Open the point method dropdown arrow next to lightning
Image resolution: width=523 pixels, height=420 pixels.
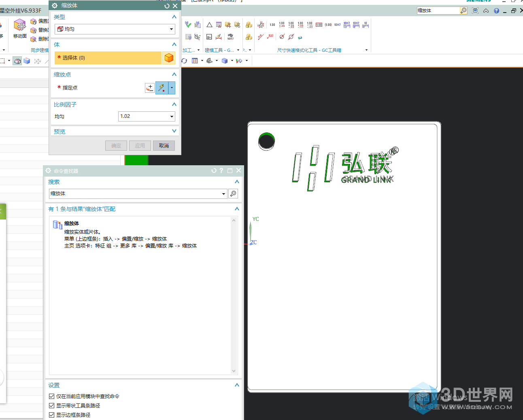tap(172, 88)
